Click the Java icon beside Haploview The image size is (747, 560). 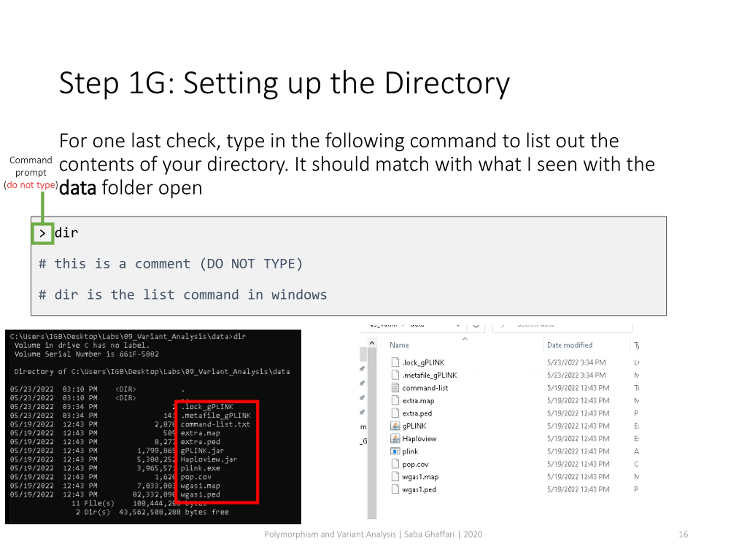[395, 438]
